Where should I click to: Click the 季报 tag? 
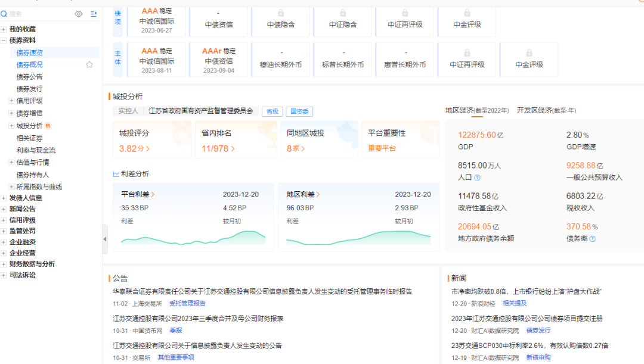click(x=176, y=331)
